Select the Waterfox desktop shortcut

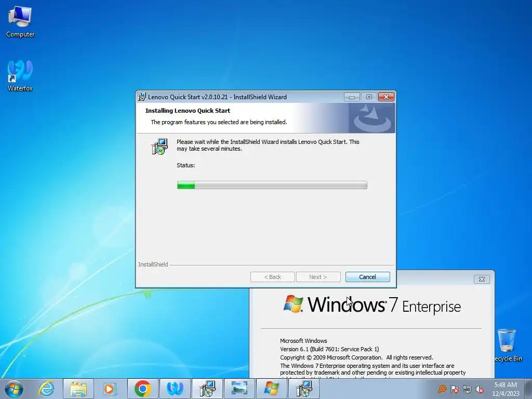(20, 76)
